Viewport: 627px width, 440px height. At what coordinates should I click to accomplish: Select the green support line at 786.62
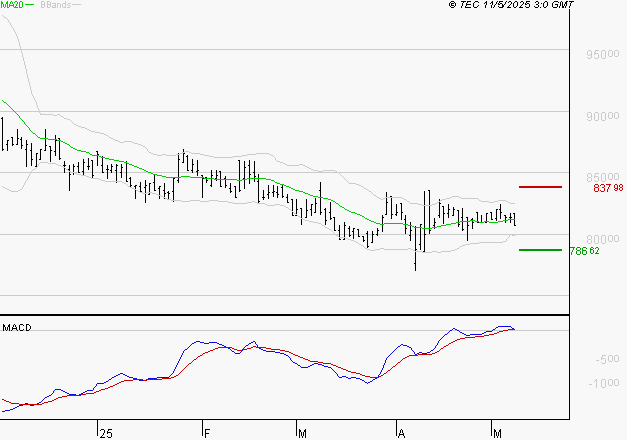(x=540, y=250)
